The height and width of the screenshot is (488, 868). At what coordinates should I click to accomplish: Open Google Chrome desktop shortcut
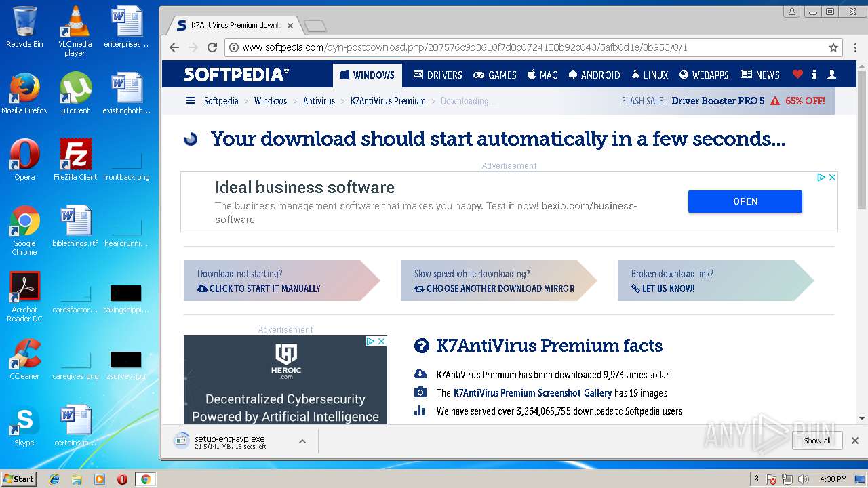[x=24, y=230]
